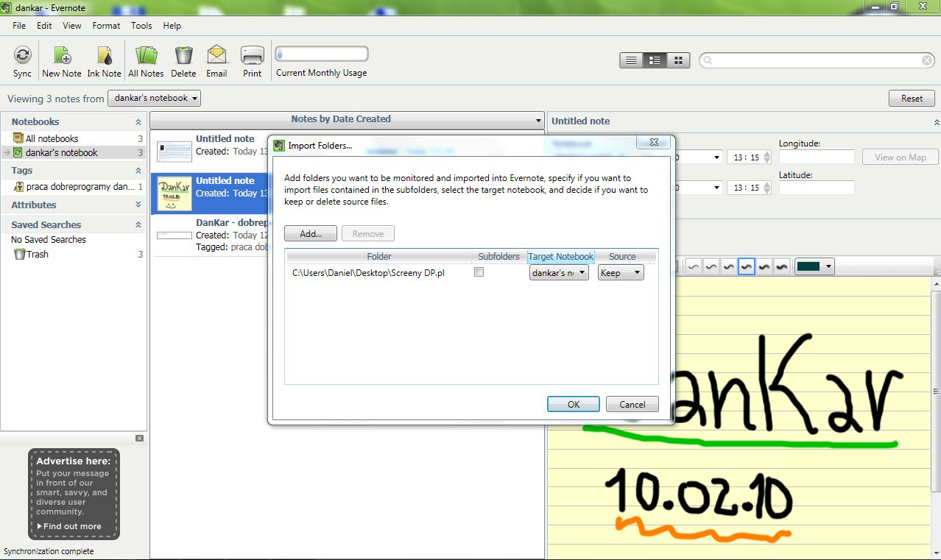Click the Latitude input field
941x560 pixels.
coord(817,188)
